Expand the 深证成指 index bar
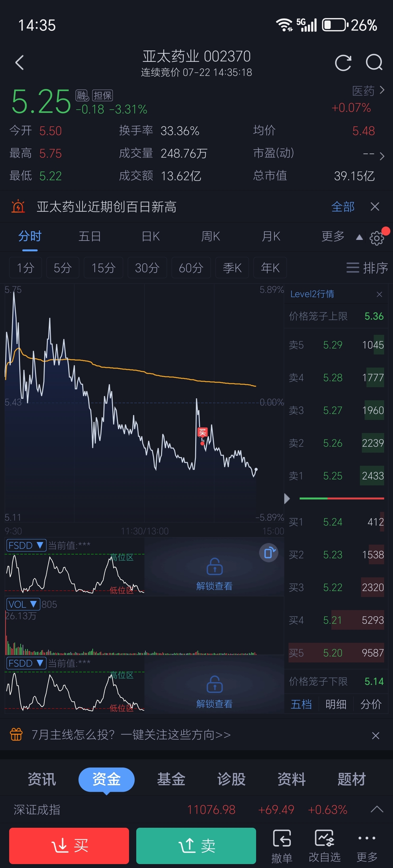 pos(377,809)
